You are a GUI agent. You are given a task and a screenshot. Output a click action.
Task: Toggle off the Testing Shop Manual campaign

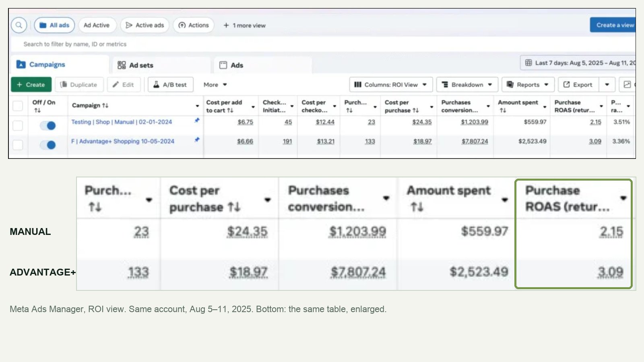click(48, 125)
